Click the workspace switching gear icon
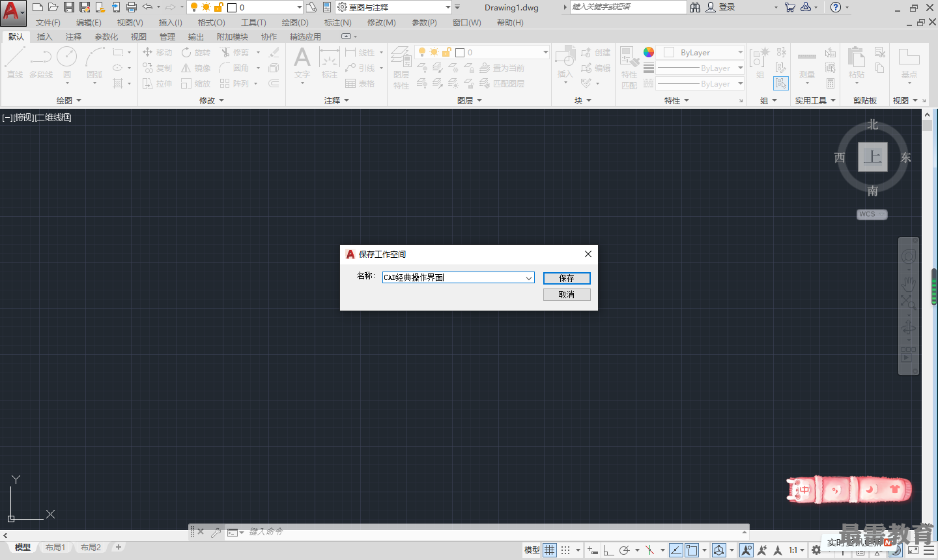This screenshot has height=560, width=938. (816, 550)
